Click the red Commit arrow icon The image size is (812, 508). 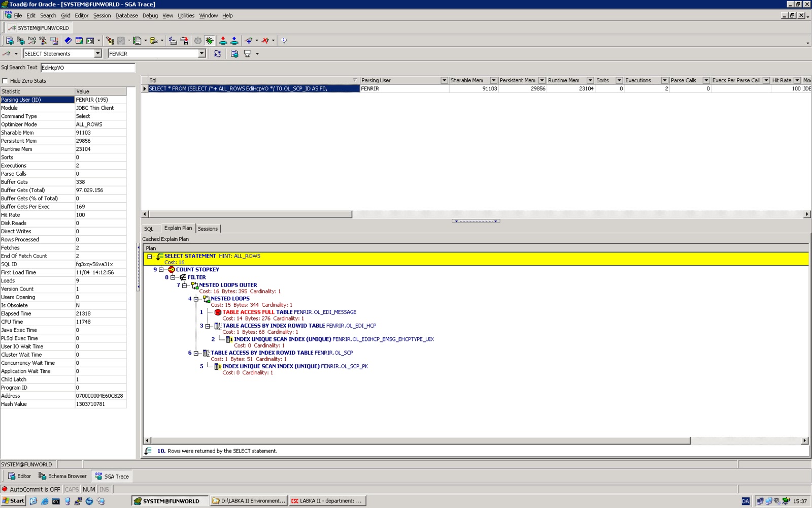[x=223, y=41]
